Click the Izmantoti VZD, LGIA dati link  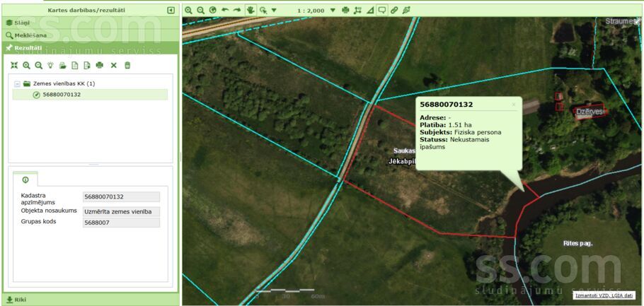(x=604, y=295)
